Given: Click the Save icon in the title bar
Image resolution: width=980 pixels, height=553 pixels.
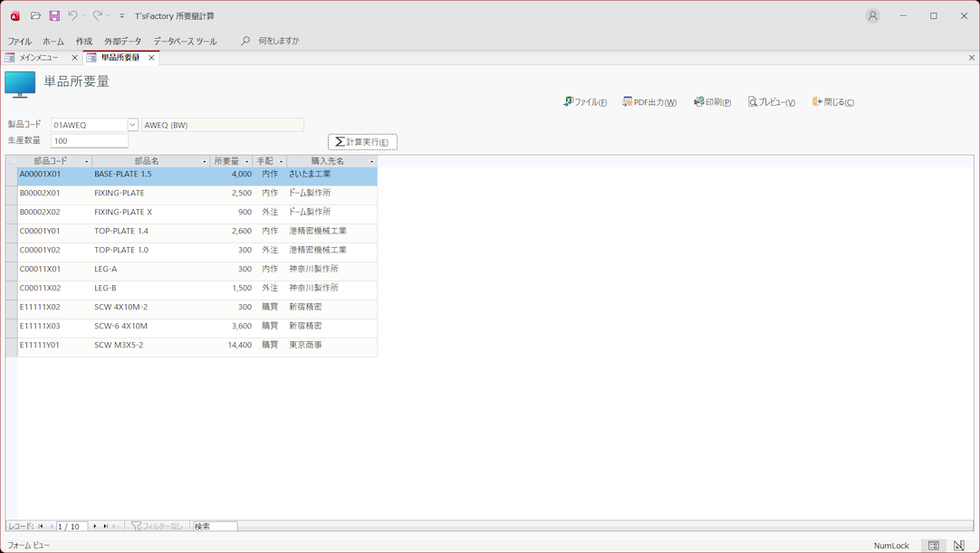Looking at the screenshot, I should pos(54,16).
